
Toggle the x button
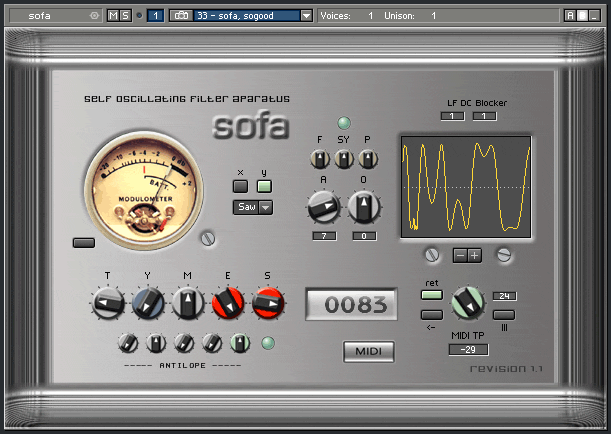(240, 186)
